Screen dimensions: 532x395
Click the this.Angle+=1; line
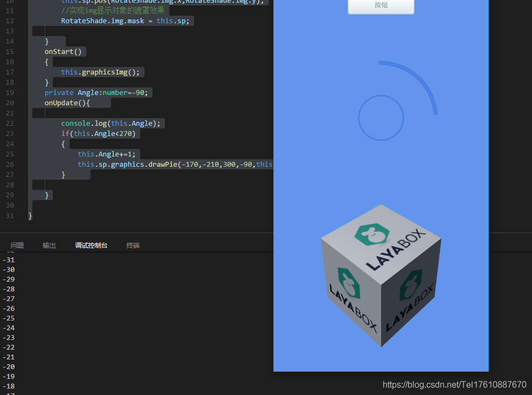(107, 154)
